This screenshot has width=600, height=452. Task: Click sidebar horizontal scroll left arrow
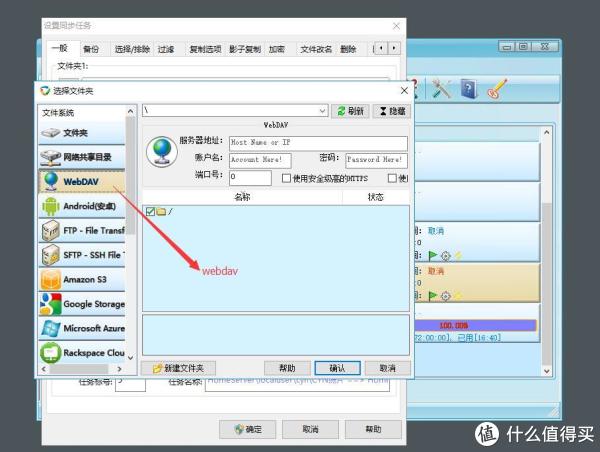[44, 369]
